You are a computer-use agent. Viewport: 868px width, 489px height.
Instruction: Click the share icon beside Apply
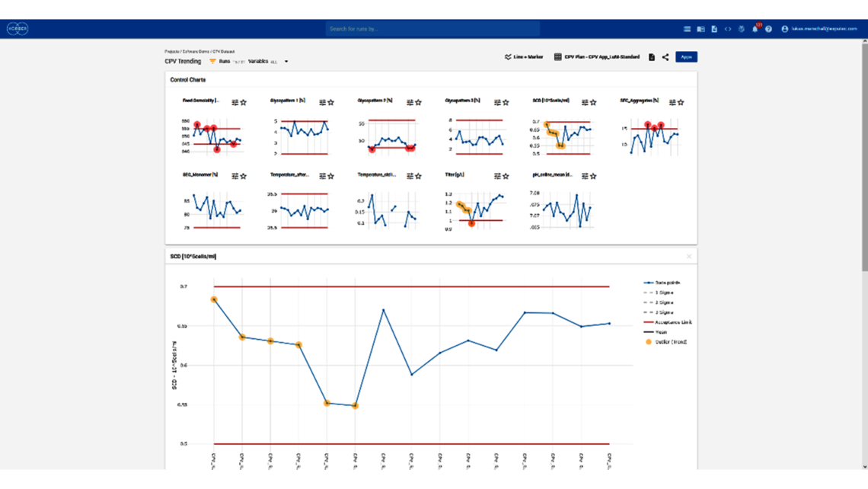coord(665,57)
